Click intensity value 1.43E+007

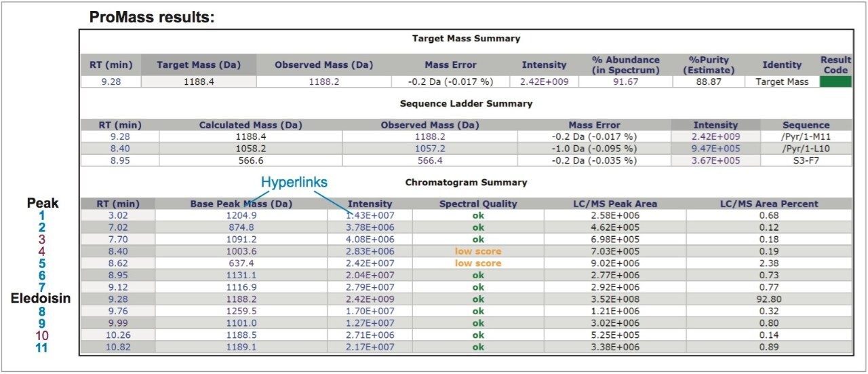click(x=370, y=215)
